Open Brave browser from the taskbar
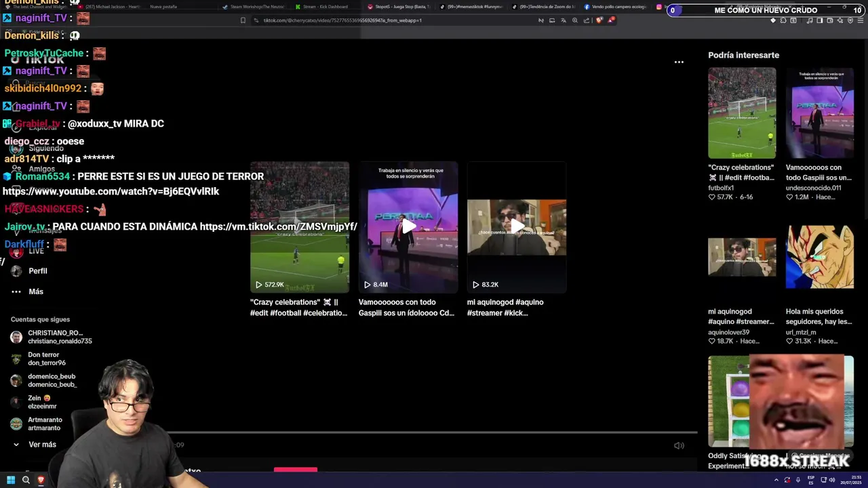The image size is (868, 488). pyautogui.click(x=41, y=480)
